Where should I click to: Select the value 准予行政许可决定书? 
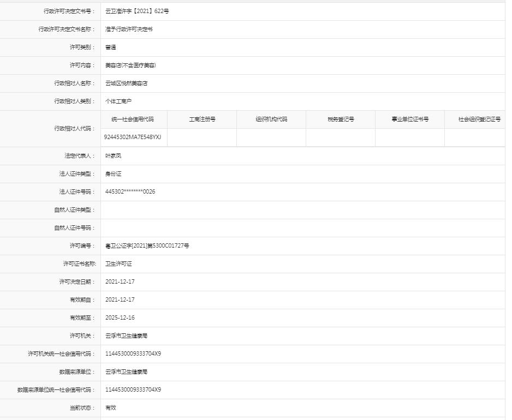tap(129, 29)
